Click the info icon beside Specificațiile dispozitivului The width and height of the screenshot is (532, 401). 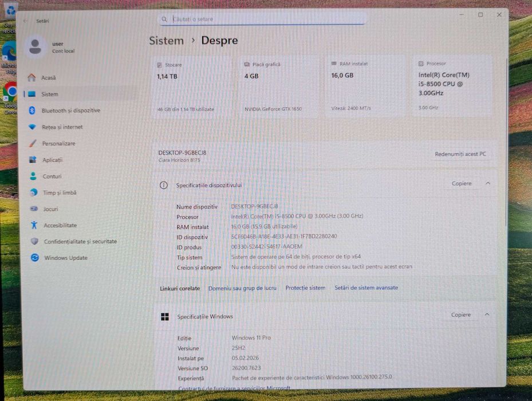click(x=164, y=186)
